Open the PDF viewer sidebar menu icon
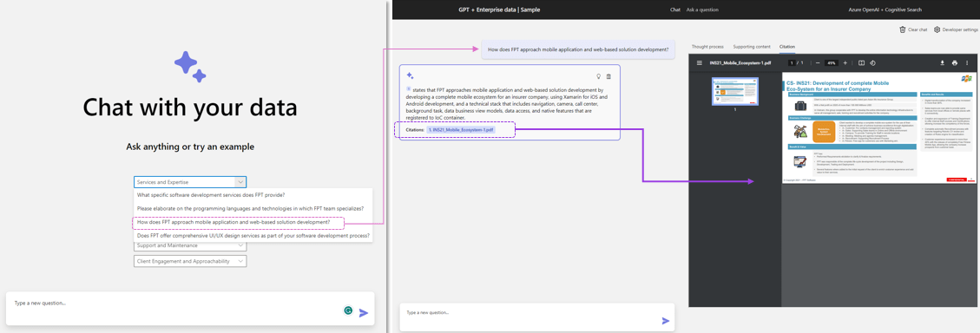This screenshot has width=980, height=333. [x=700, y=63]
